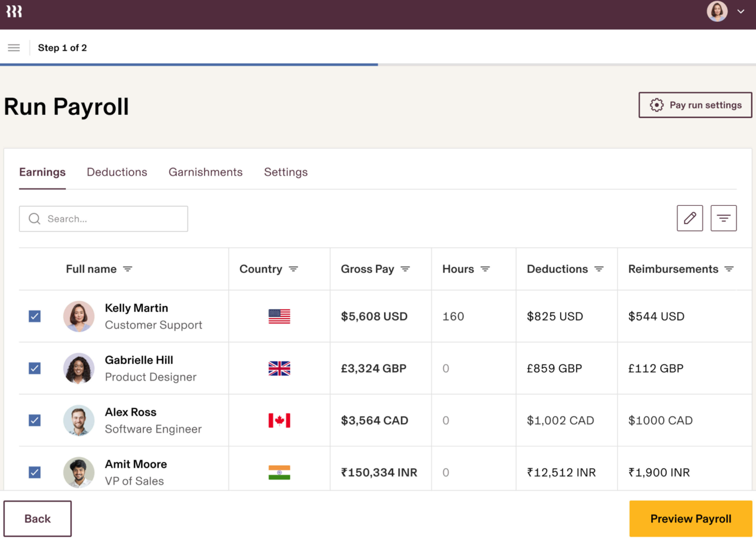This screenshot has width=756, height=539.
Task: Click the India flag icon for Amit Moore
Action: pyautogui.click(x=279, y=472)
